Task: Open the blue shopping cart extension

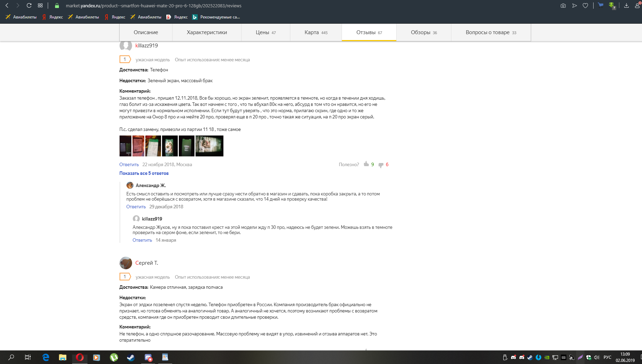Action: click(601, 5)
